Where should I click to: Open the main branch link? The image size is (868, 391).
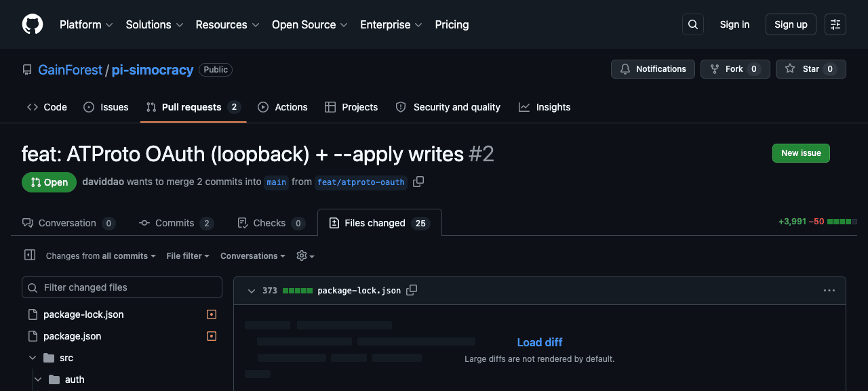pos(276,182)
